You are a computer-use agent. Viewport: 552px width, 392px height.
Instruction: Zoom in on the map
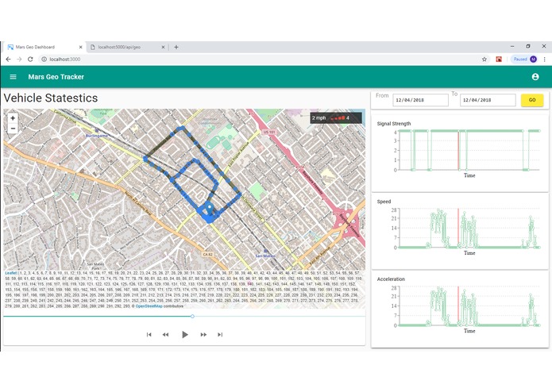[x=13, y=118]
